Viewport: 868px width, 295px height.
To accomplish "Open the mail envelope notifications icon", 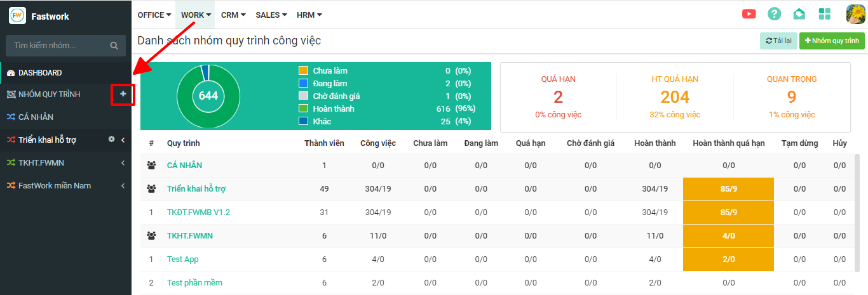I will click(799, 14).
